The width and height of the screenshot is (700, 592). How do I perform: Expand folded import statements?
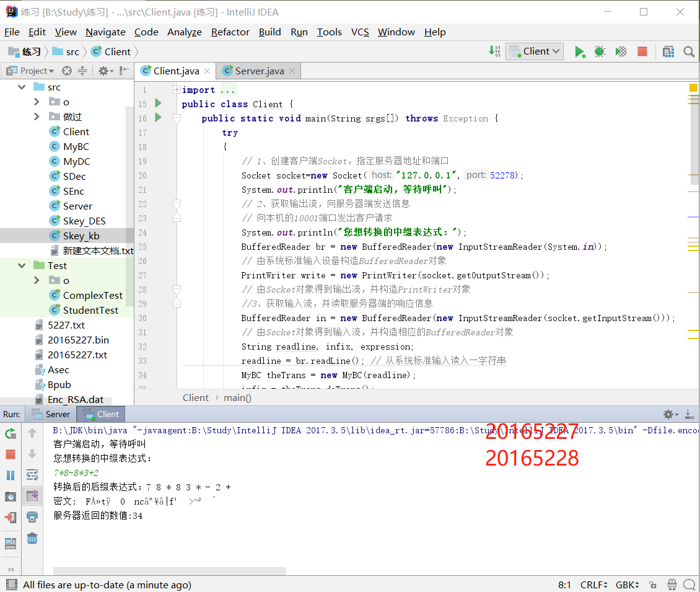(177, 90)
